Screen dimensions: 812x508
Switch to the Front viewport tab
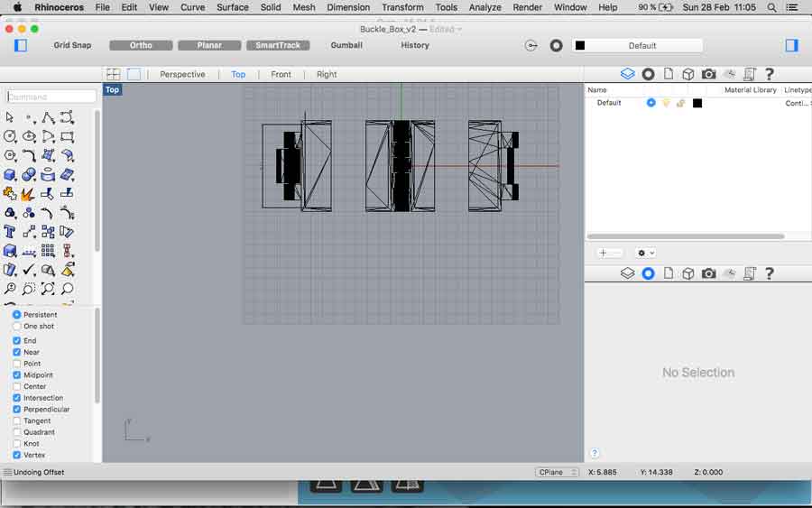coord(281,74)
